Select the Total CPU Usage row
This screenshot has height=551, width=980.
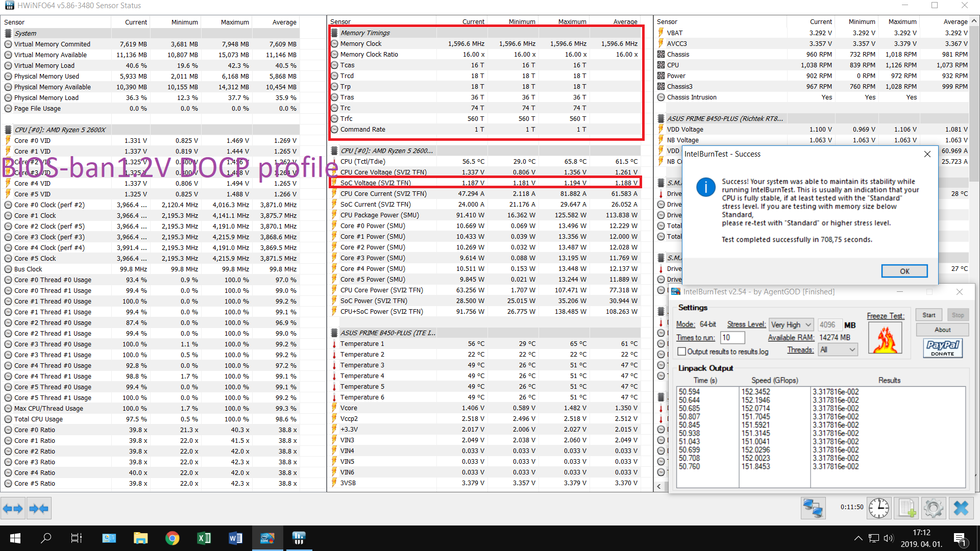[x=151, y=419]
